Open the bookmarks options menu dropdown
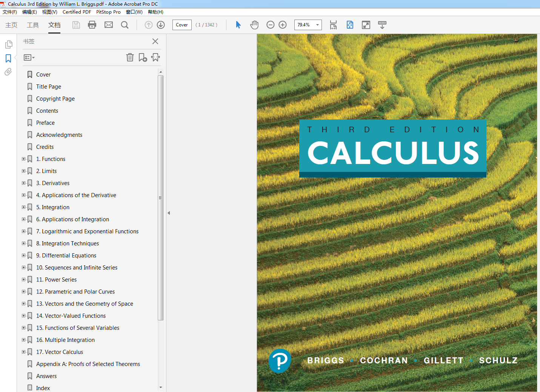Screen dimensions: 540x392 29,58
